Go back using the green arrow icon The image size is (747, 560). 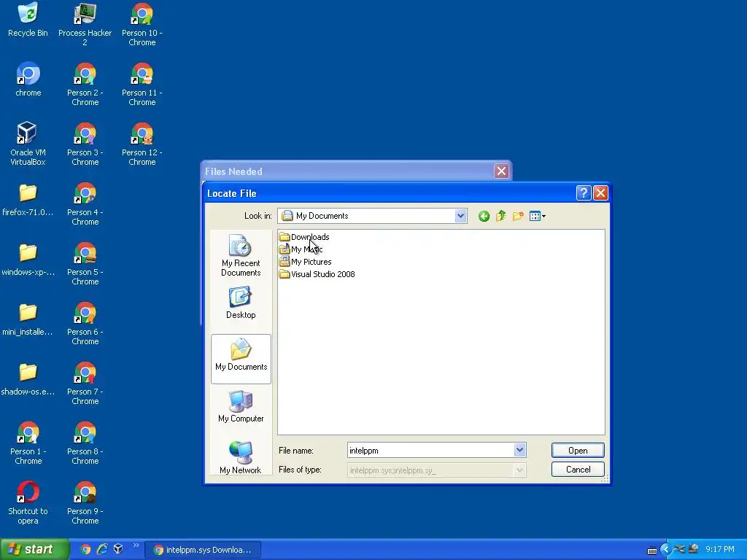coord(484,216)
